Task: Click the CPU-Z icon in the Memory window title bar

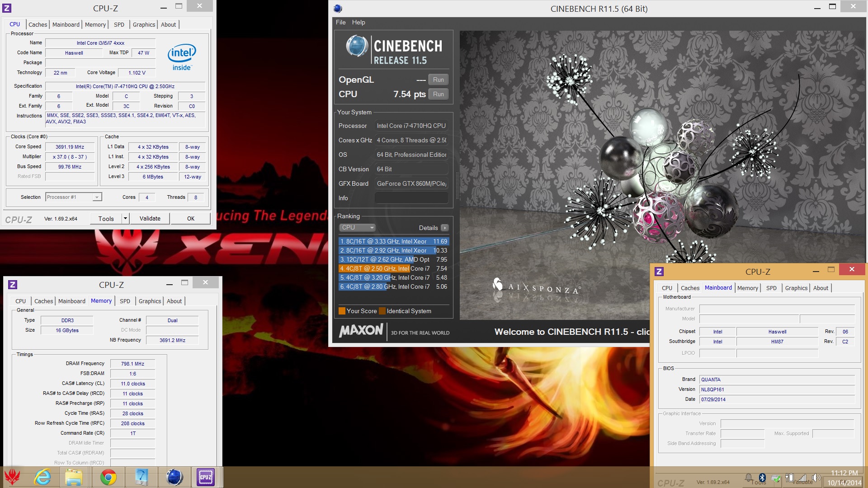Action: [x=13, y=284]
